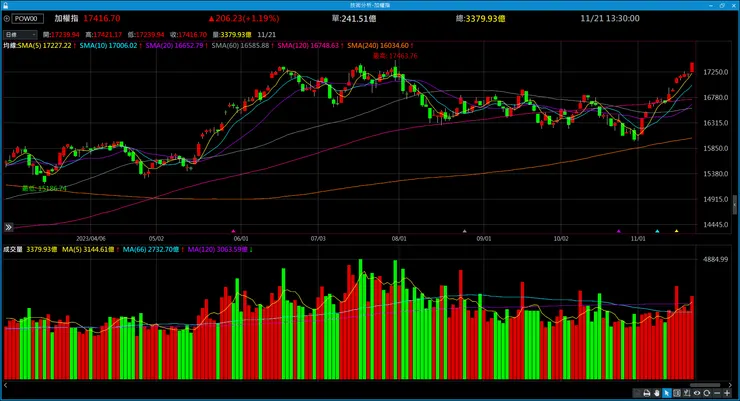Click the index price 17416.70 in the header
Image resolution: width=740 pixels, height=401 pixels.
[x=101, y=19]
